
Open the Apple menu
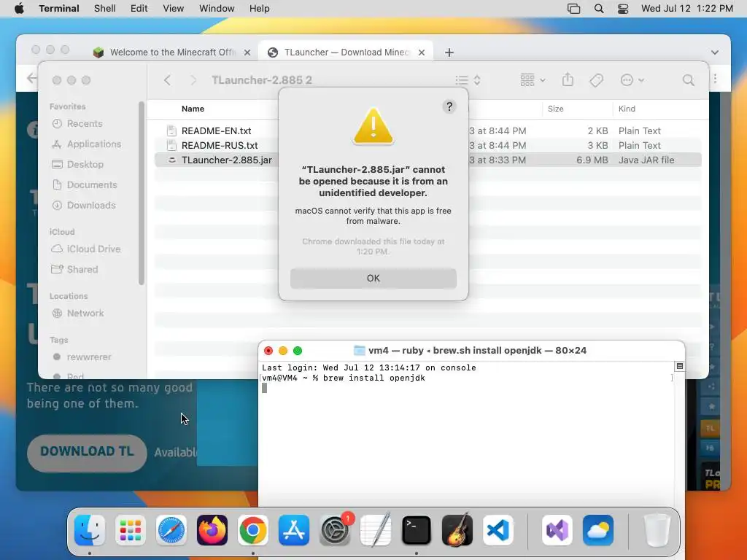click(x=19, y=9)
